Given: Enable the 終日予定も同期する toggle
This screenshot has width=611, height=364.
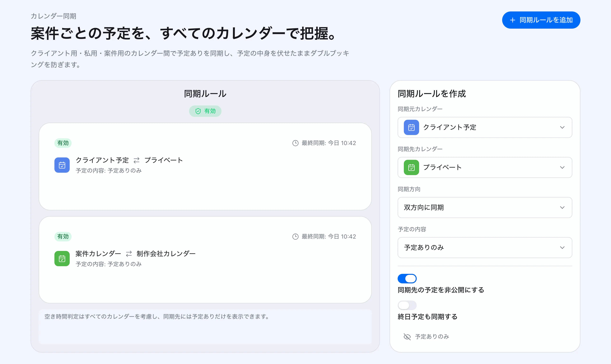Looking at the screenshot, I should point(407,305).
